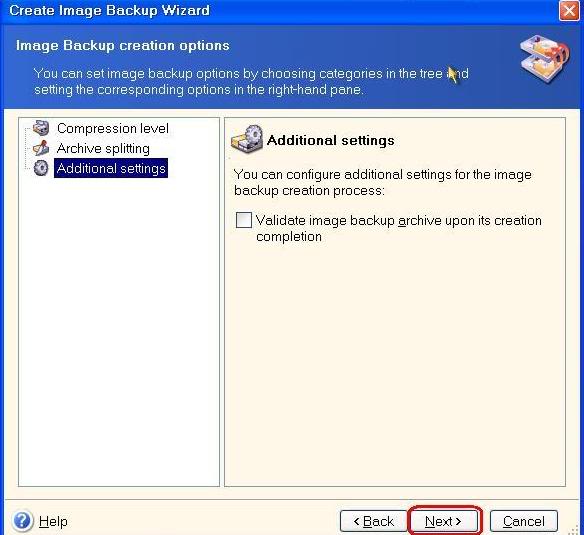Screen dimensions: 584x535
Task: Click the Archive splitting icon
Action: pos(41,148)
